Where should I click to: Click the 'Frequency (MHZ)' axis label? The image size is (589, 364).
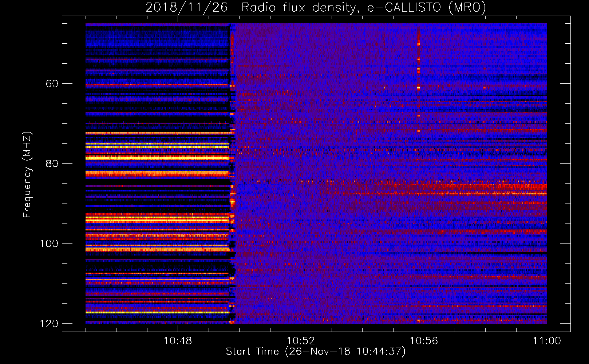pyautogui.click(x=28, y=174)
